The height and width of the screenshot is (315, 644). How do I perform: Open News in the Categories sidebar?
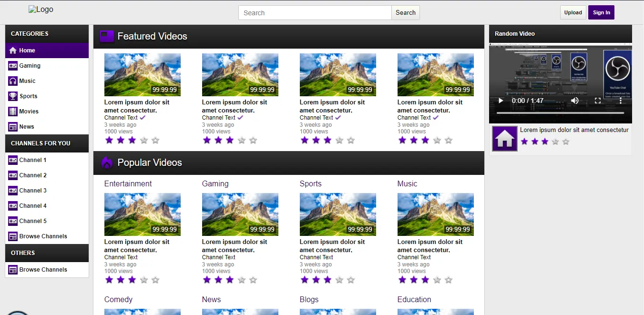(47, 127)
